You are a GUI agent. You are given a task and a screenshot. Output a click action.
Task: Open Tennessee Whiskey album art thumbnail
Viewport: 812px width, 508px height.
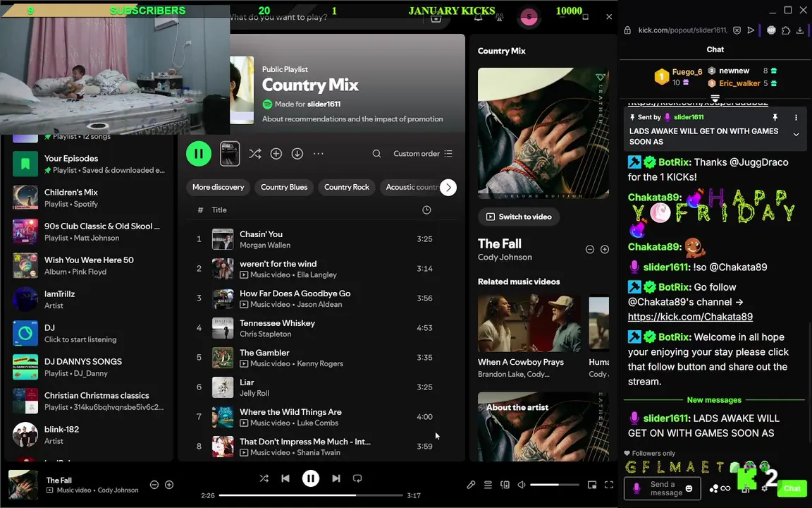[223, 328]
